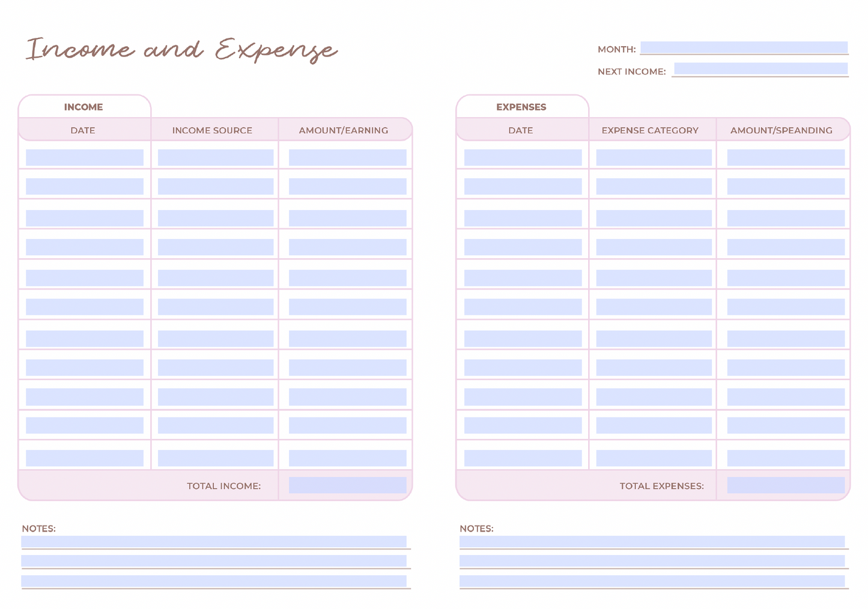The image size is (868, 609).
Task: Click first Notes line under Income table
Action: point(214,542)
